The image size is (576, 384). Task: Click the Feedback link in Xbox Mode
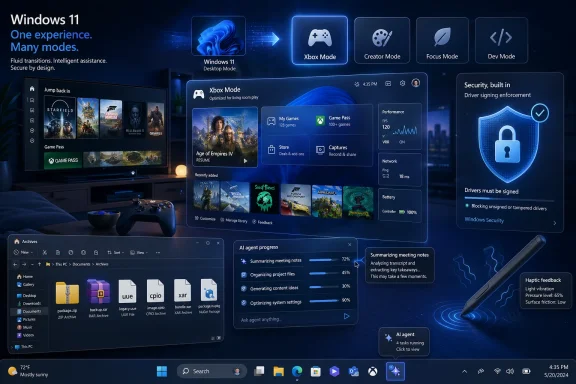pyautogui.click(x=262, y=222)
